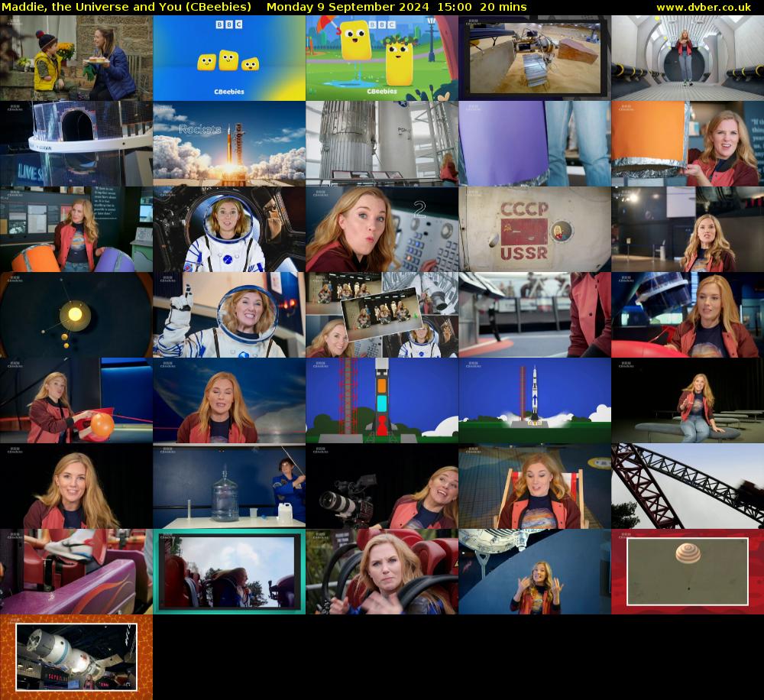Open thumbnail of red jacket beside blurry walkway

(535, 315)
